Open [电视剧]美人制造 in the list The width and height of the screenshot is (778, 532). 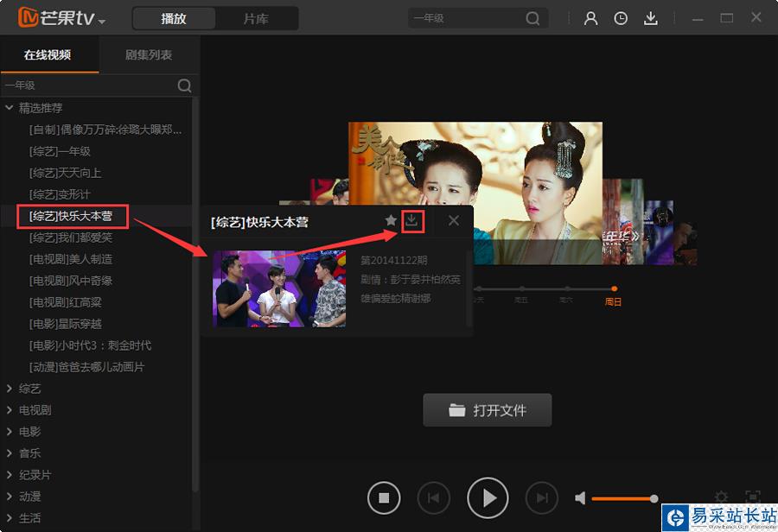pos(71,259)
